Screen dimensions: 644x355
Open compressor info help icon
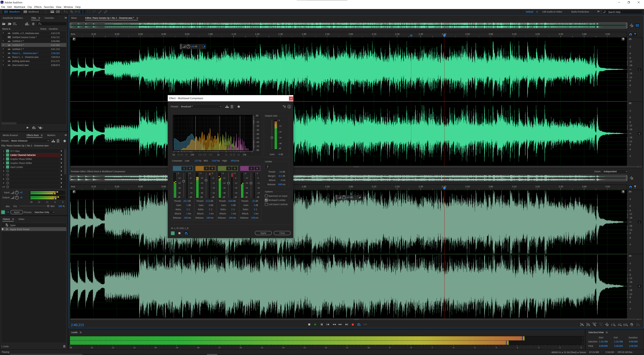[289, 107]
